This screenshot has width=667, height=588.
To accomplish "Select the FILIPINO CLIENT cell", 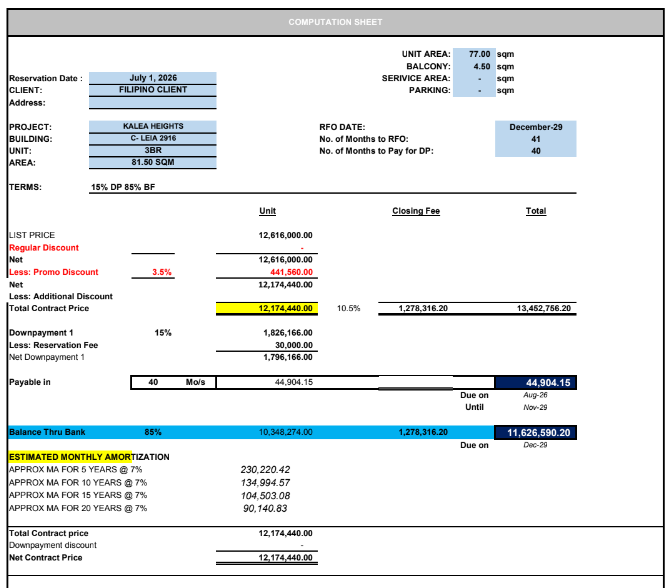I will pos(153,90).
